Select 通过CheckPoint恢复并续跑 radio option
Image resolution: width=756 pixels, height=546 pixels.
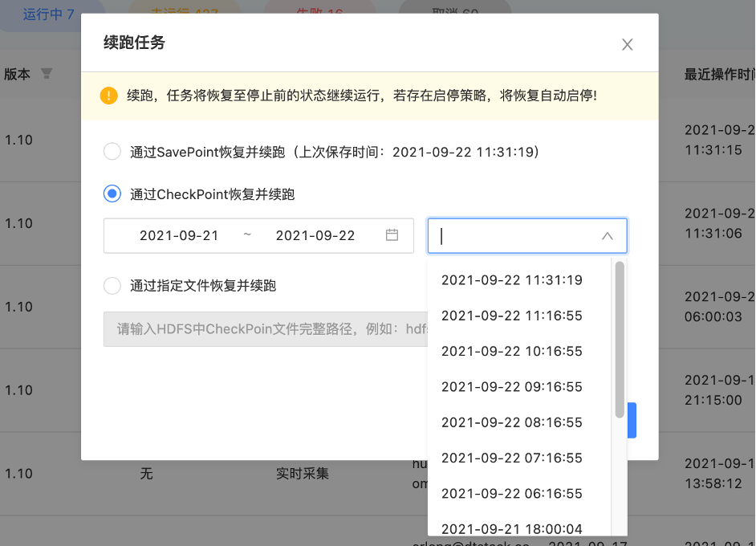pos(112,194)
